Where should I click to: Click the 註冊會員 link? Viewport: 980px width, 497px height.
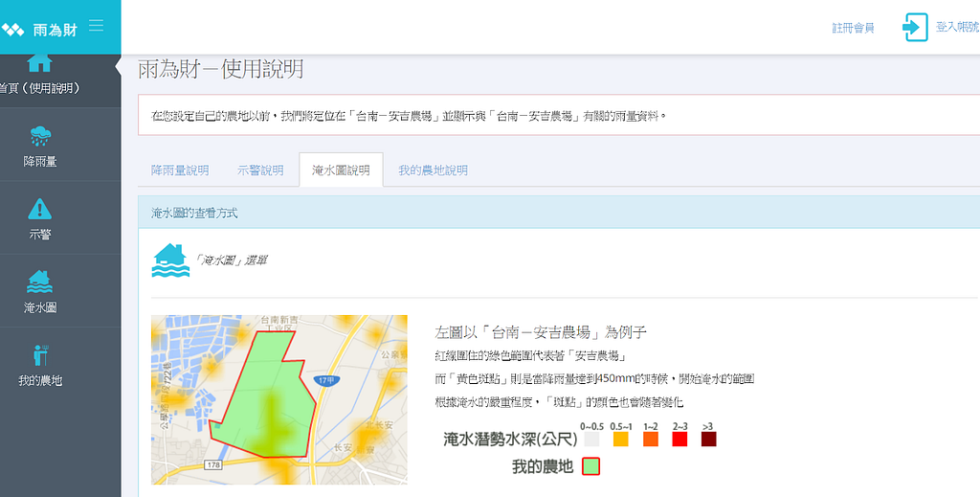click(x=853, y=28)
